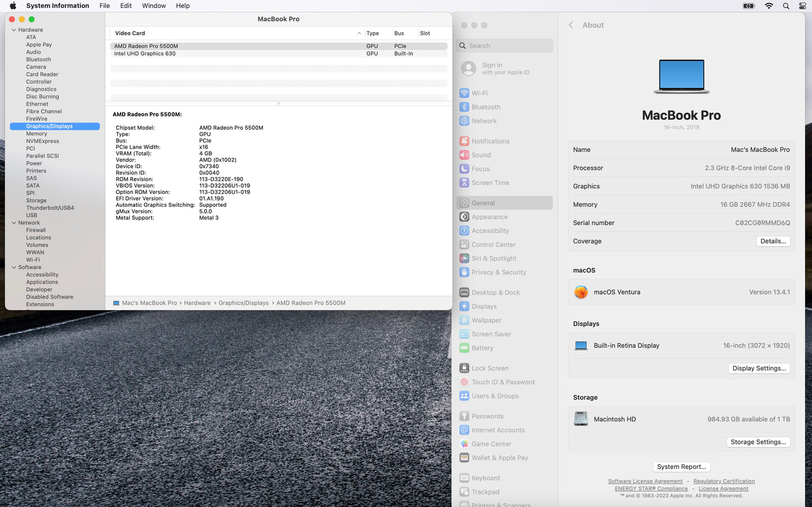
Task: Select the Bluetooth icon in System Settings
Action: 464,107
